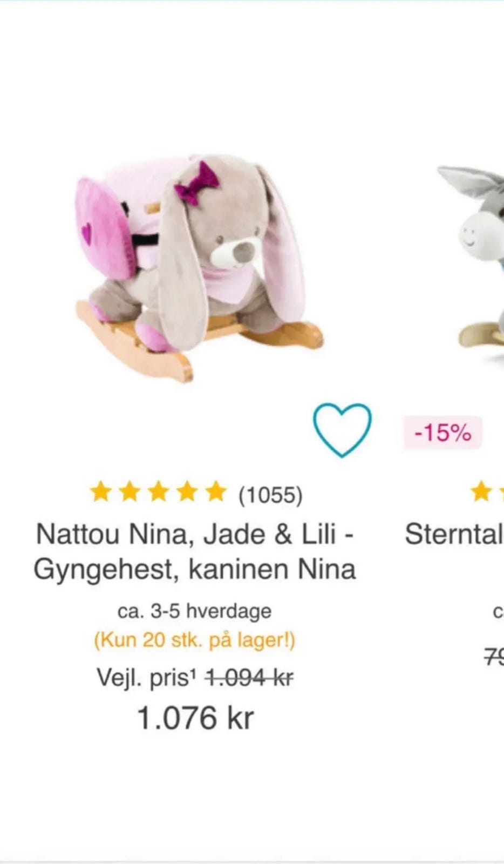
Task: Click the 'Gyngehest, kaninen Nina' title line
Action: [195, 569]
